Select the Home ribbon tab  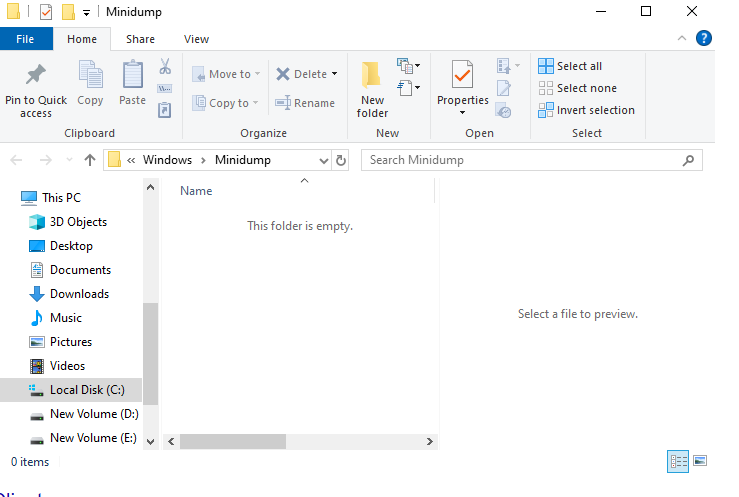click(x=82, y=39)
